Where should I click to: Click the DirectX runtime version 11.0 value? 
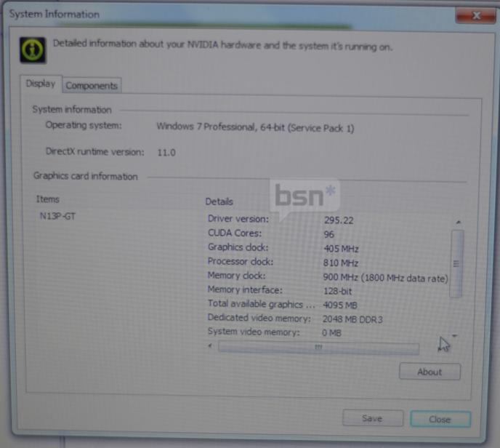click(x=166, y=153)
